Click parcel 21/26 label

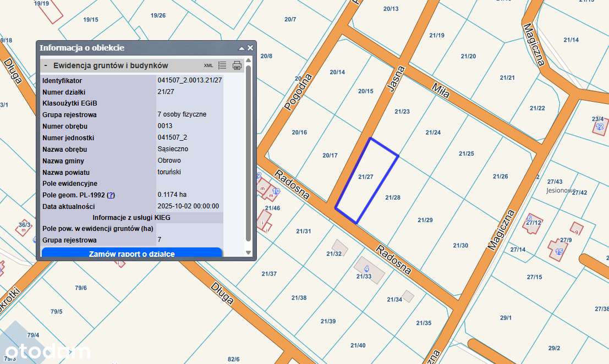(500, 176)
